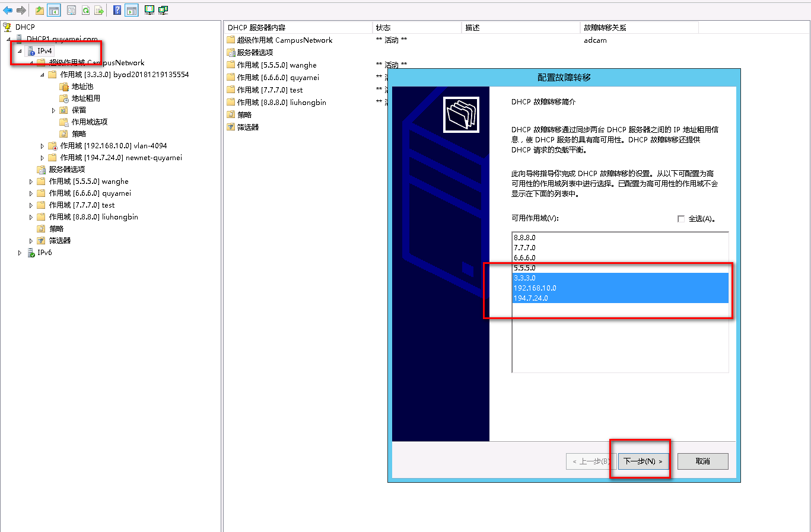This screenshot has height=532, width=811.
Task: Select 8.8.8.0 in available scopes list
Action: tap(524, 238)
